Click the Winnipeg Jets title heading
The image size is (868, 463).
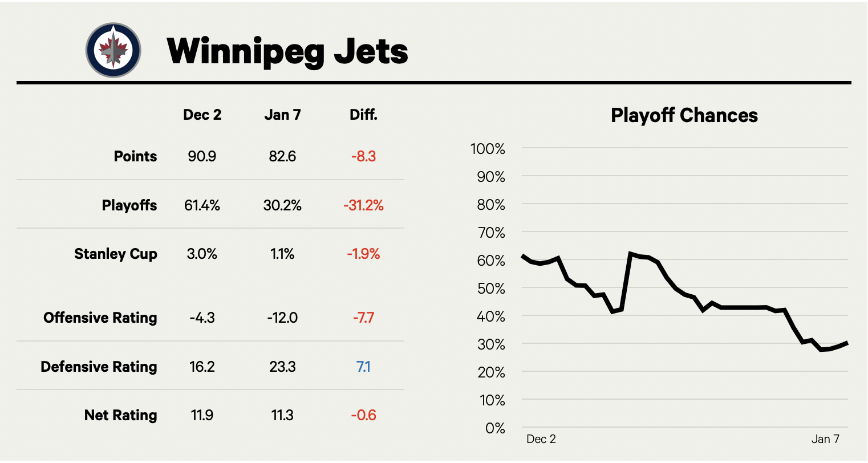[x=287, y=51]
